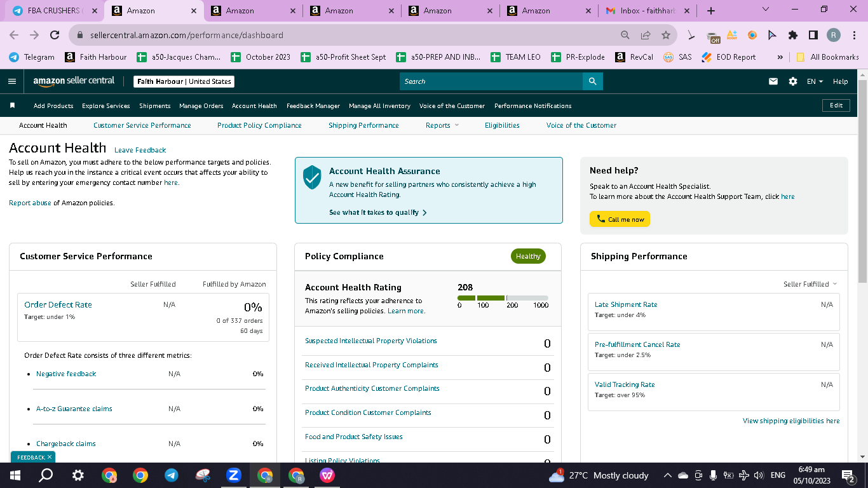The height and width of the screenshot is (488, 868).
Task: Click the Account Health Assurance shield icon
Action: coord(311,177)
